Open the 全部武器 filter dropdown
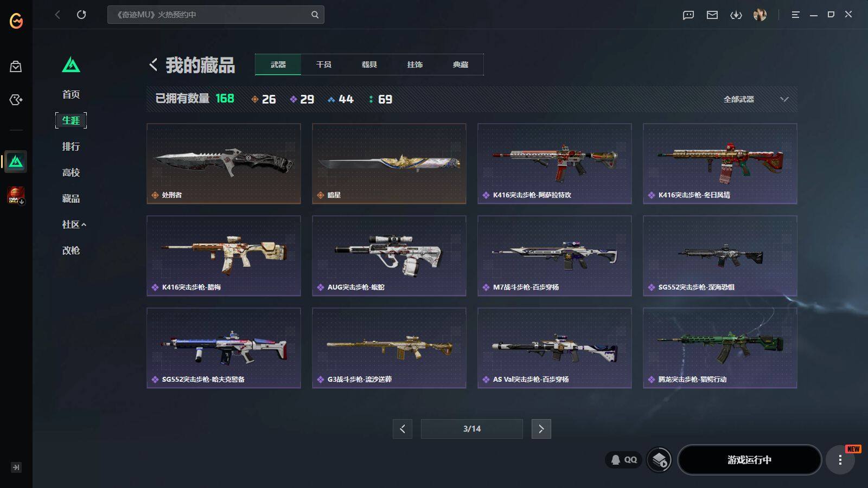868x488 pixels. click(x=756, y=99)
